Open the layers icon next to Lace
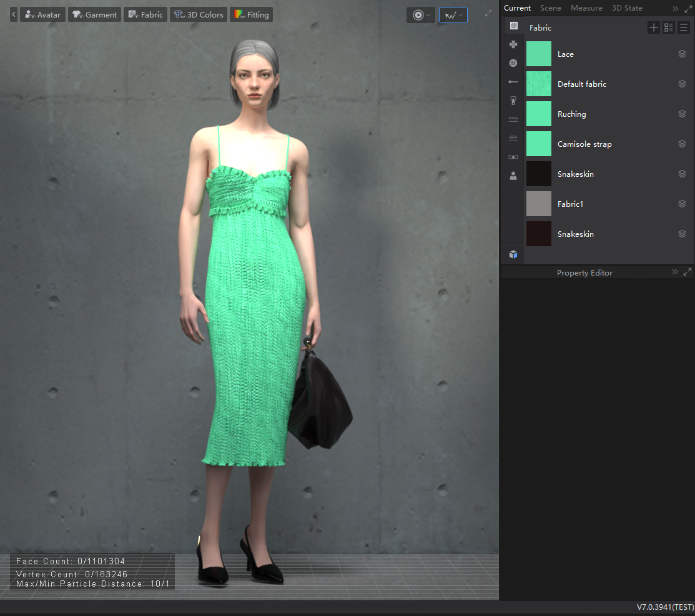 tap(682, 54)
